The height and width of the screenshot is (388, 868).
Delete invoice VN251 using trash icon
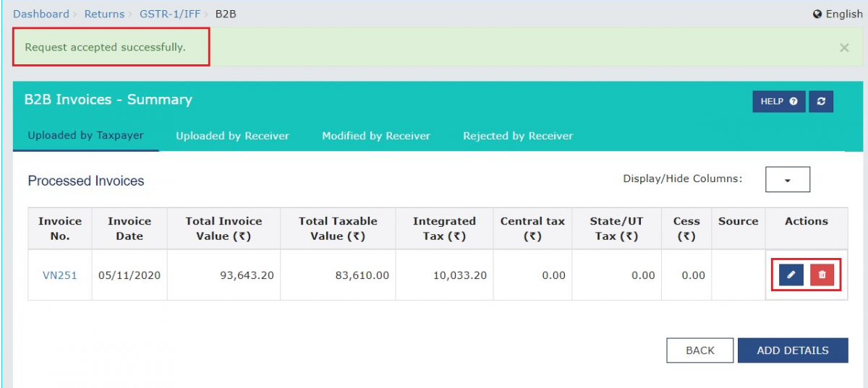coord(822,275)
